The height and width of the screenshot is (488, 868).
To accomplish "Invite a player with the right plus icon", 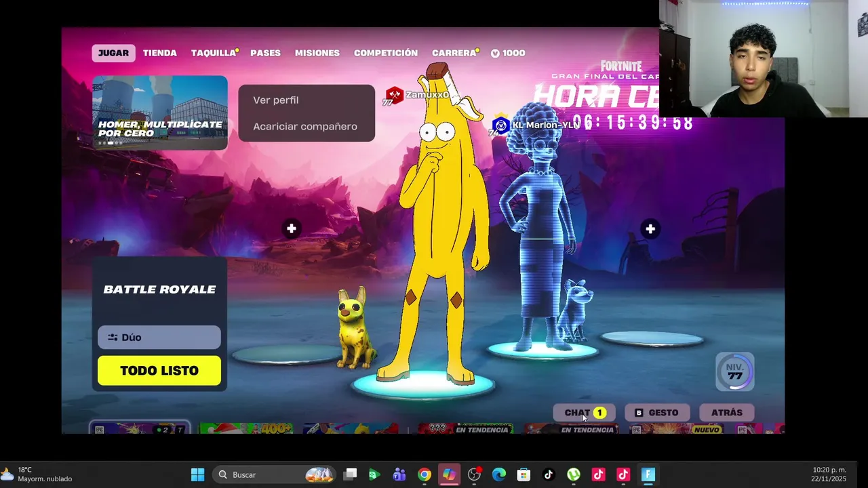I will 650,229.
